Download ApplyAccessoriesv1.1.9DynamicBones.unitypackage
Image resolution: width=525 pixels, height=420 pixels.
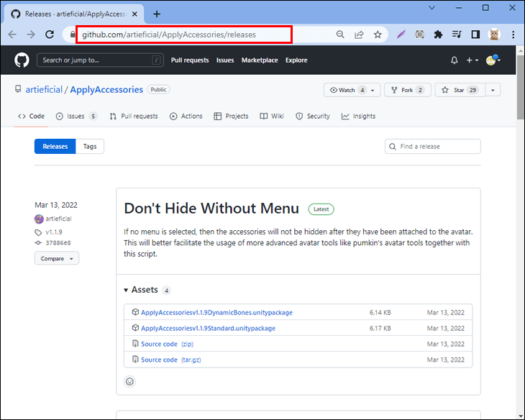click(x=216, y=313)
